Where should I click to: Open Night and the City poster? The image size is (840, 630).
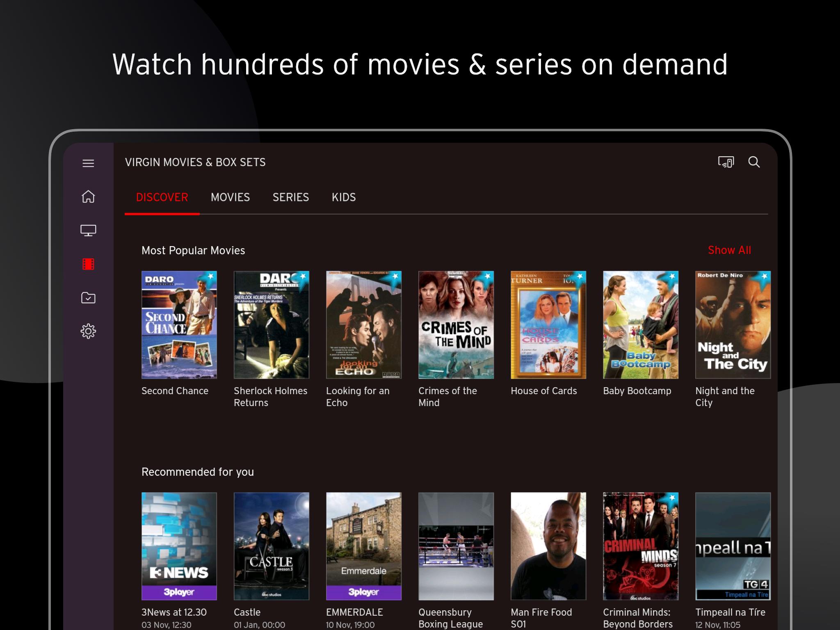[733, 324]
